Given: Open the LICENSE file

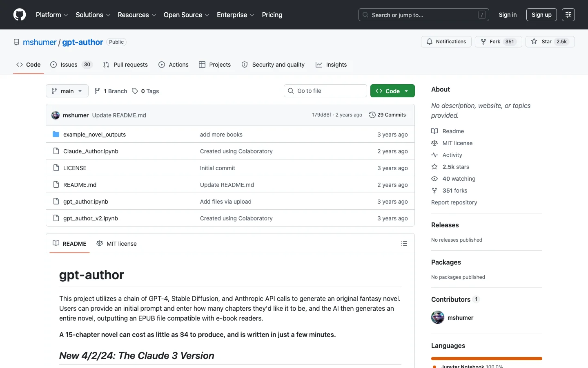Looking at the screenshot, I should tap(75, 168).
